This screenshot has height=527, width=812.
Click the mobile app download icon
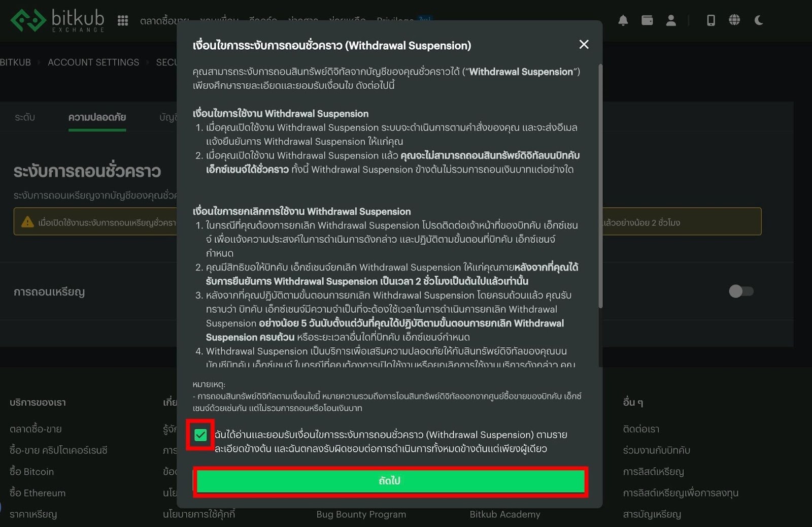click(x=711, y=20)
